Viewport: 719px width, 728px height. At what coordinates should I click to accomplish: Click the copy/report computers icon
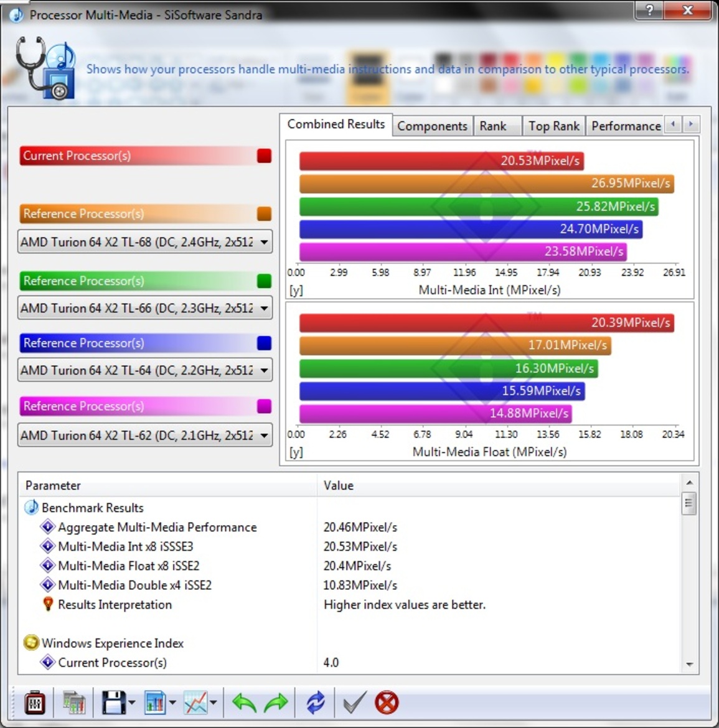tap(74, 703)
